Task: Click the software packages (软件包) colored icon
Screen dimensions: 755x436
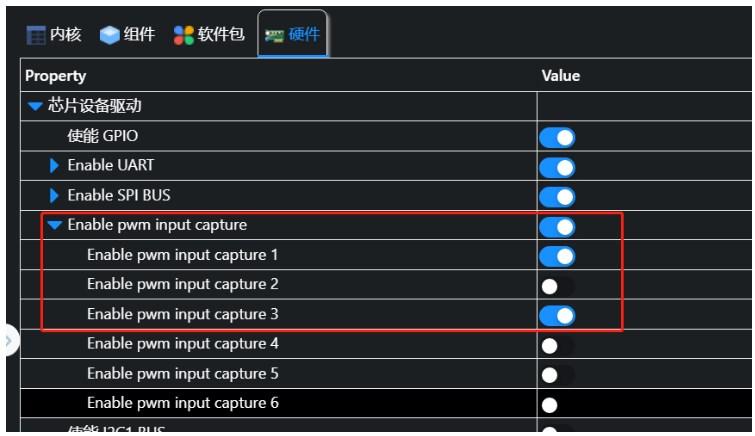Action: coord(182,33)
